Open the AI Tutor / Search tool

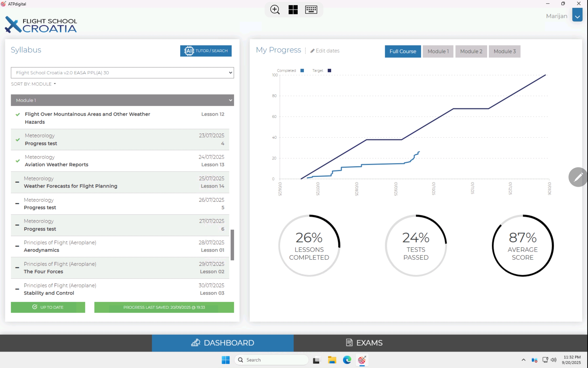[206, 51]
